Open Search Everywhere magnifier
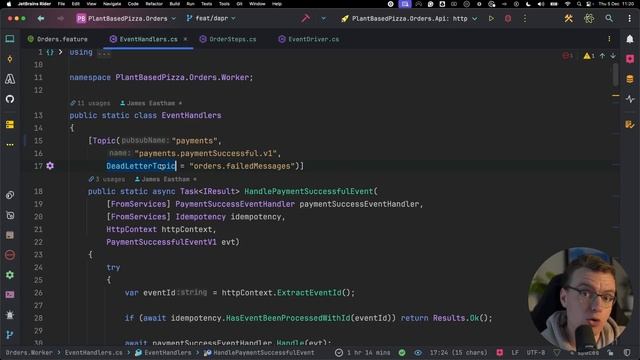This screenshot has width=640, height=360. pos(609,18)
